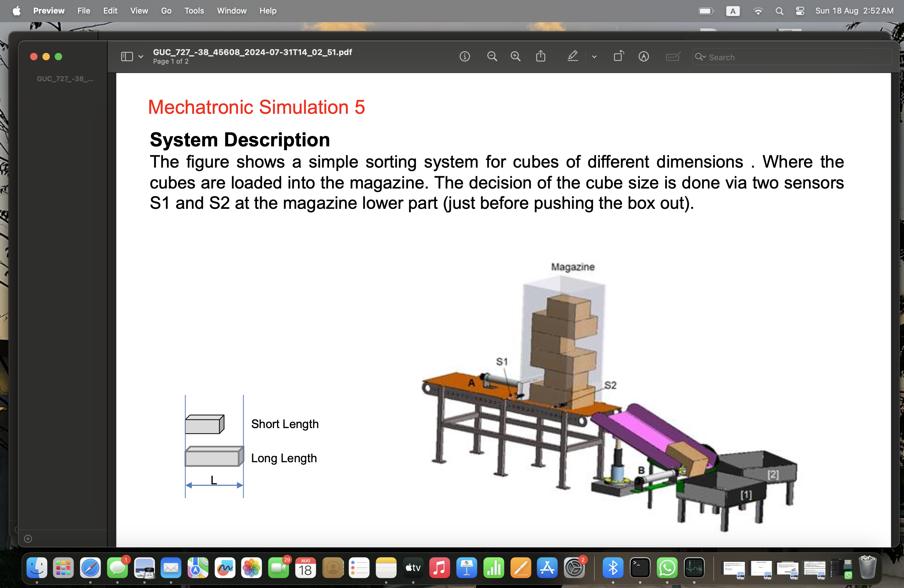This screenshot has height=588, width=904.
Task: Select the Highlight tool
Action: (x=573, y=56)
